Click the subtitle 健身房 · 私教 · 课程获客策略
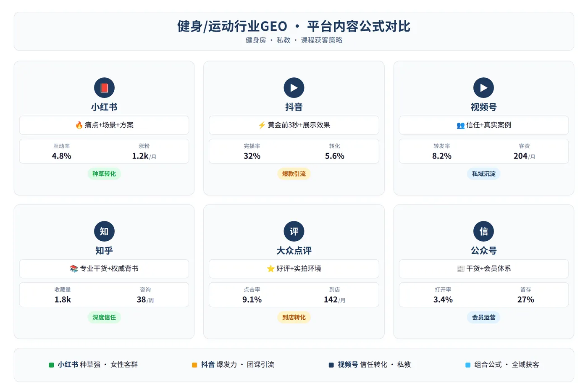Viewport: 588px width, 392px height. [x=294, y=40]
